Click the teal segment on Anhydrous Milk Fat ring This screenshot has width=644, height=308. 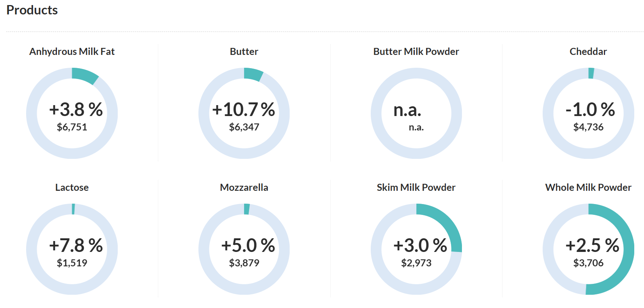tap(85, 76)
